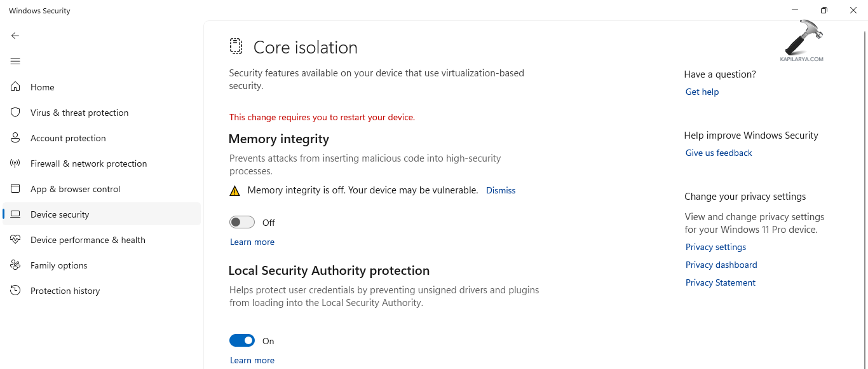Click the Virus & threat protection shield icon
The width and height of the screenshot is (868, 369).
pyautogui.click(x=15, y=113)
